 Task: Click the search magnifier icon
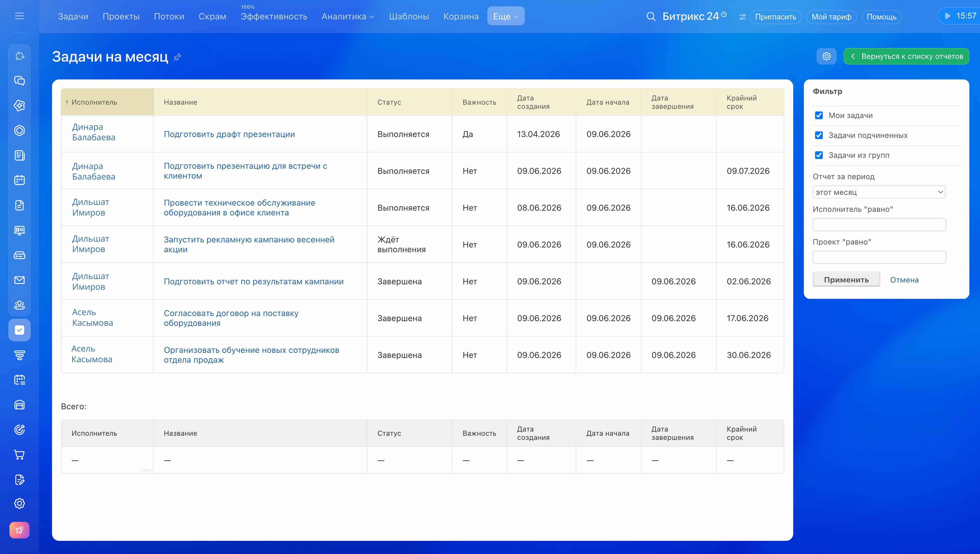[x=651, y=16]
